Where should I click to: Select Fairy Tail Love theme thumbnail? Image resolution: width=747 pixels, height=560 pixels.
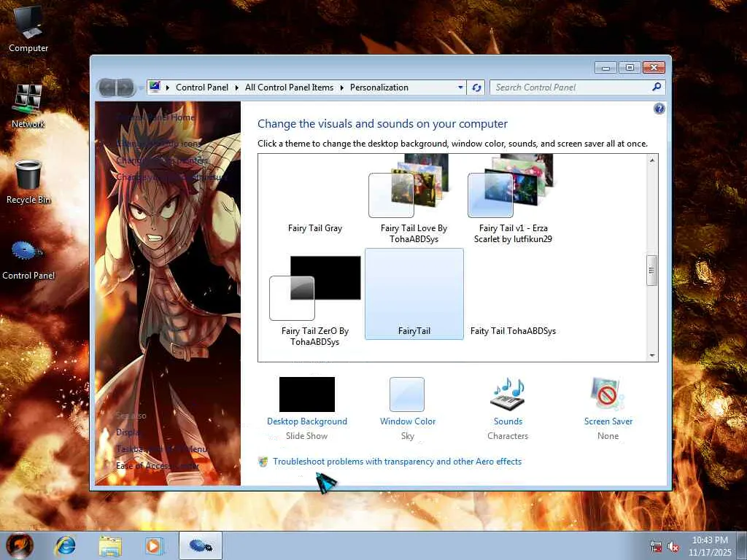click(x=414, y=186)
